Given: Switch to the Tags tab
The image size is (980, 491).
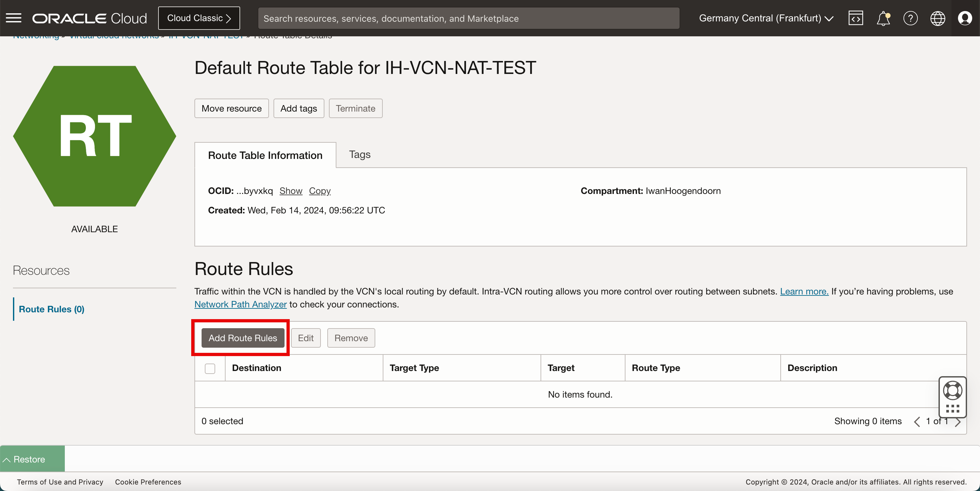Looking at the screenshot, I should pos(359,154).
